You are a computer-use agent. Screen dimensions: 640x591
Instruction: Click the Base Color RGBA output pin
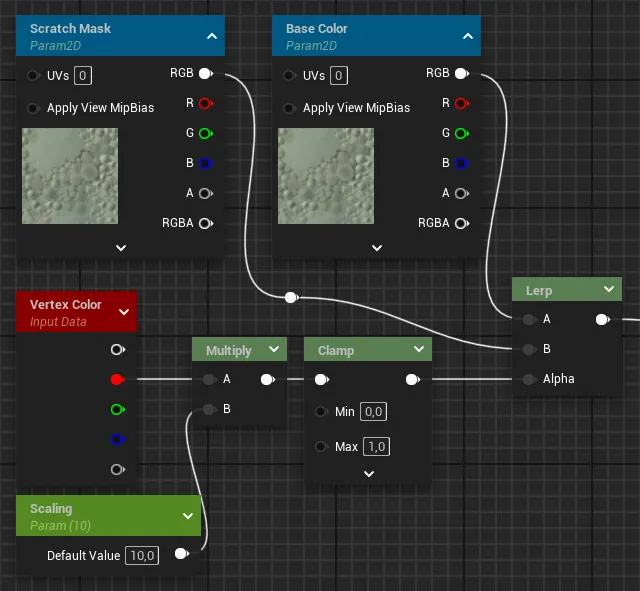[x=462, y=224]
